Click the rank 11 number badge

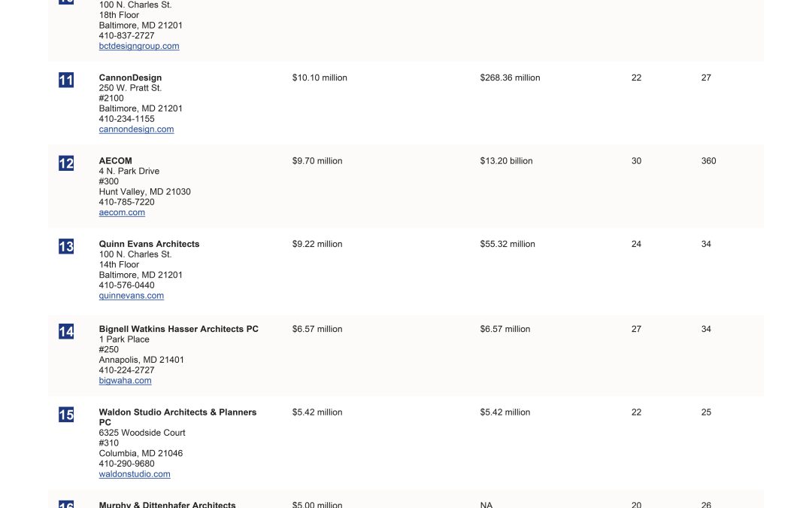pyautogui.click(x=66, y=81)
